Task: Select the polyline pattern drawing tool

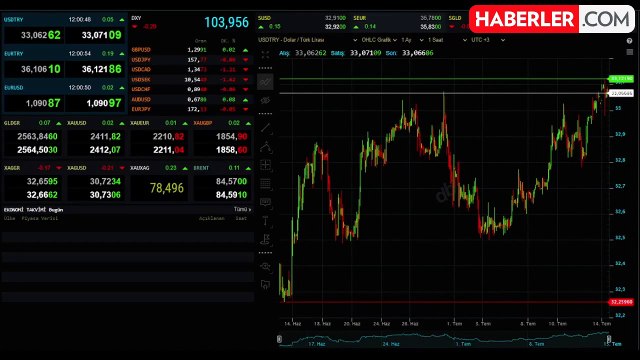Action: pyautogui.click(x=265, y=147)
